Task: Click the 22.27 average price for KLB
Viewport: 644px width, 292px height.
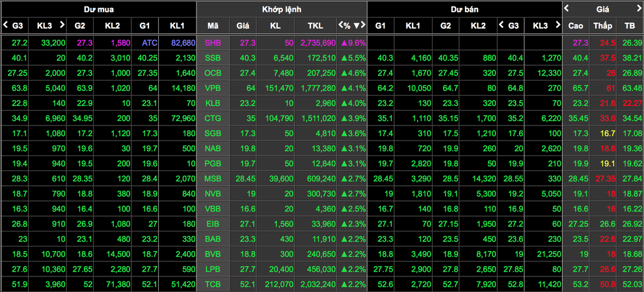Action: (632, 103)
